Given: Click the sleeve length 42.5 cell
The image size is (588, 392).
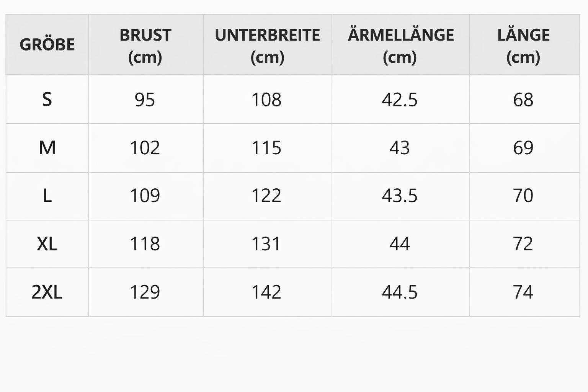Looking at the screenshot, I should 400,100.
